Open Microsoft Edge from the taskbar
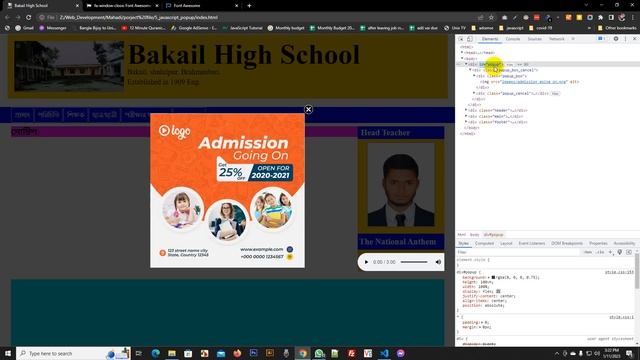The width and height of the screenshot is (640, 360). 156,353
